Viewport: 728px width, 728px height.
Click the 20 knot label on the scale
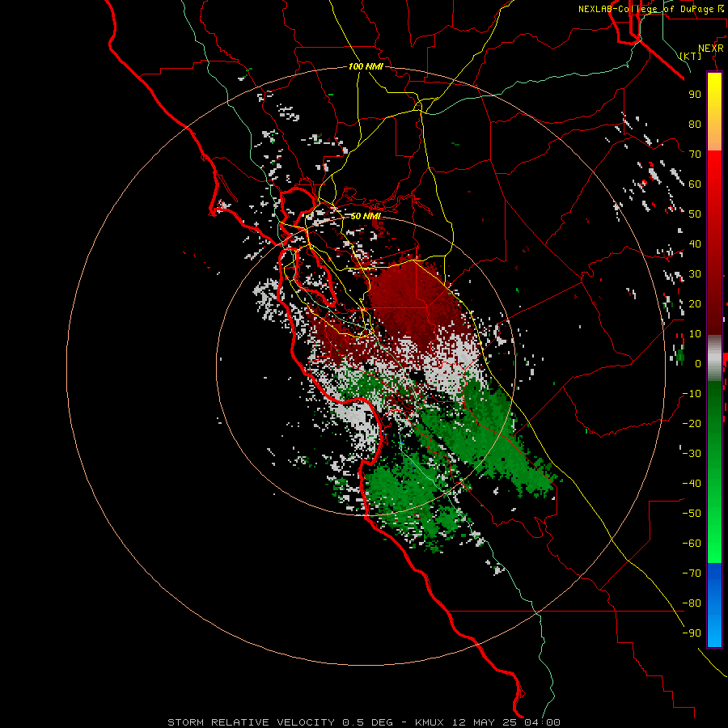point(695,303)
